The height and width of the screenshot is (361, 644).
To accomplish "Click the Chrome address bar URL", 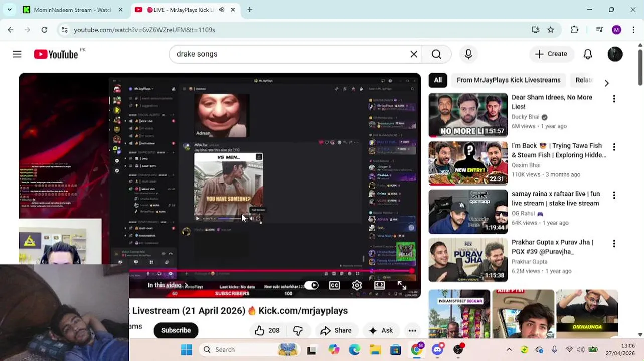I will pos(144,30).
